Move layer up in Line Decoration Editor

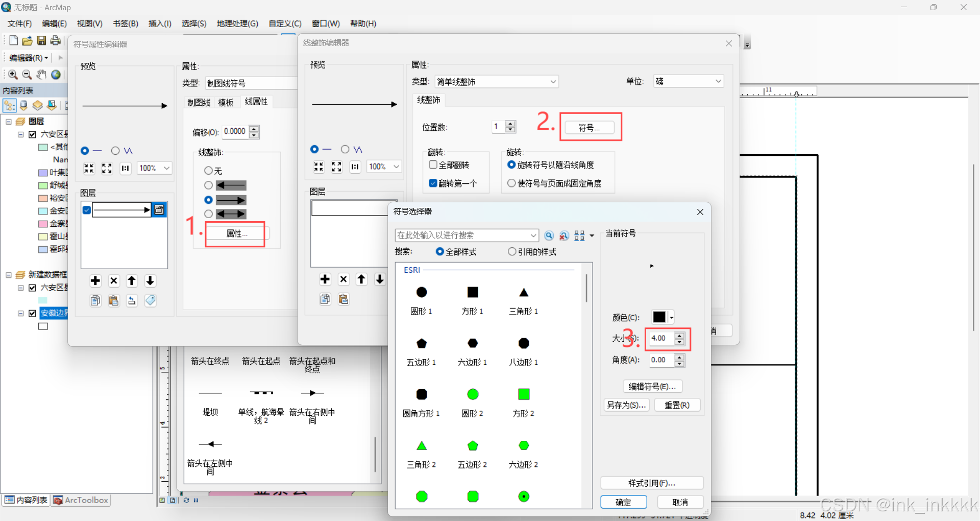click(x=361, y=279)
